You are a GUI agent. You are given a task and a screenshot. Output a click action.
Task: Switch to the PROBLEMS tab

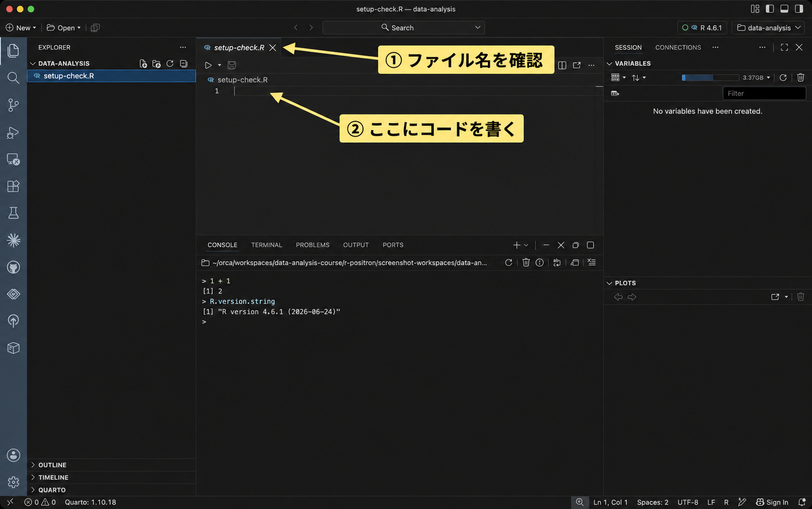pyautogui.click(x=312, y=245)
